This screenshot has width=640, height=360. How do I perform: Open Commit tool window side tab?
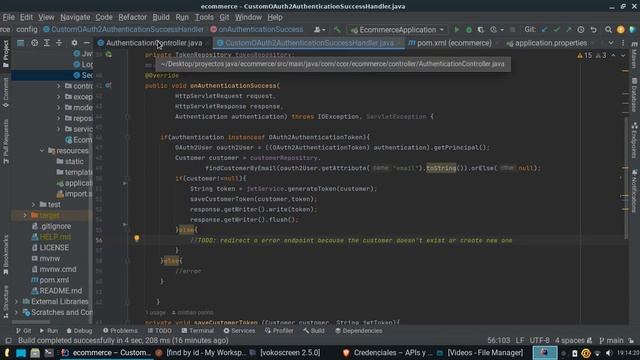click(x=6, y=92)
